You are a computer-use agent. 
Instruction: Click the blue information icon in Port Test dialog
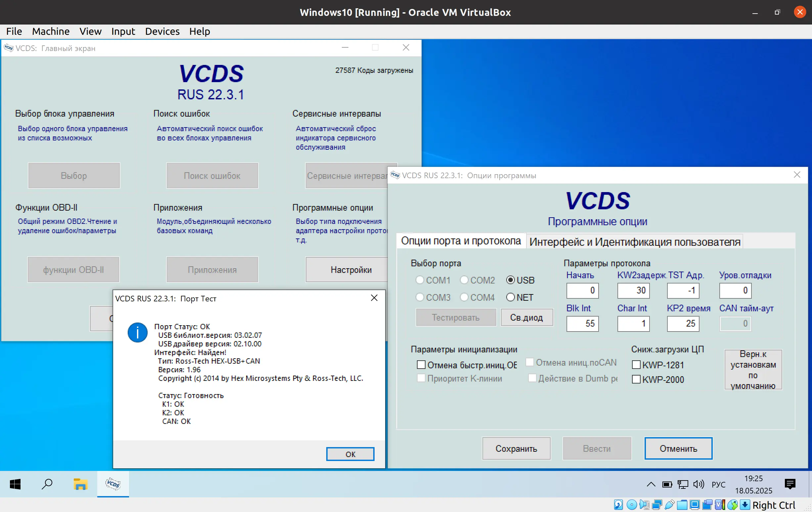pos(137,333)
